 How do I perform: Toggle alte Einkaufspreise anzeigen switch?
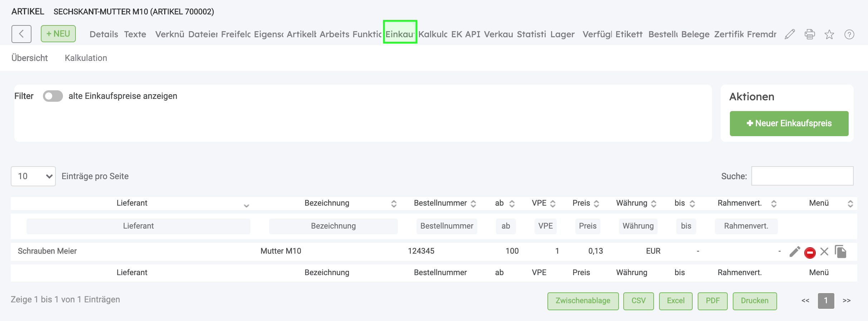click(x=53, y=96)
